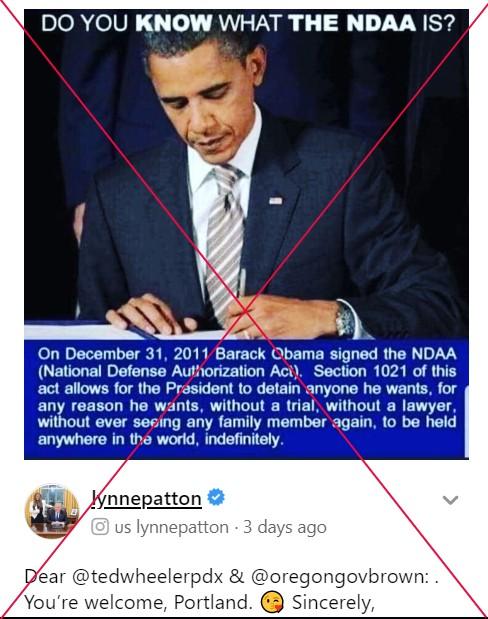Select the '3 days ago' timestamp

pos(285,527)
